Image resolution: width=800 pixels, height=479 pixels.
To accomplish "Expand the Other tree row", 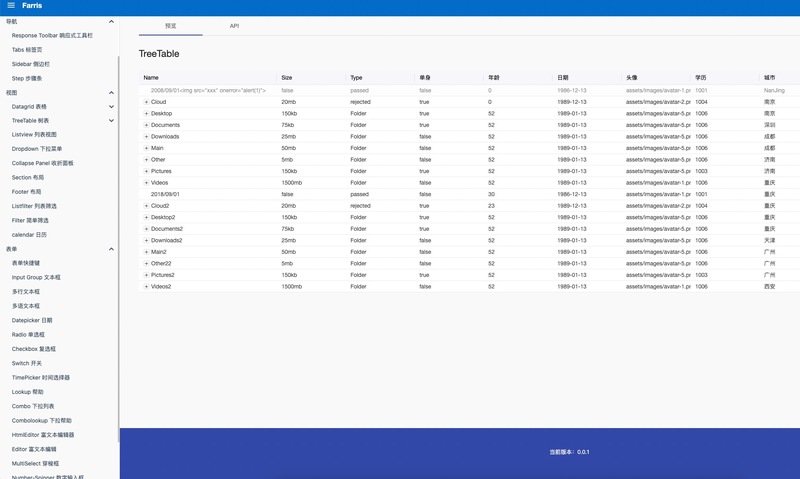I will pyautogui.click(x=146, y=160).
